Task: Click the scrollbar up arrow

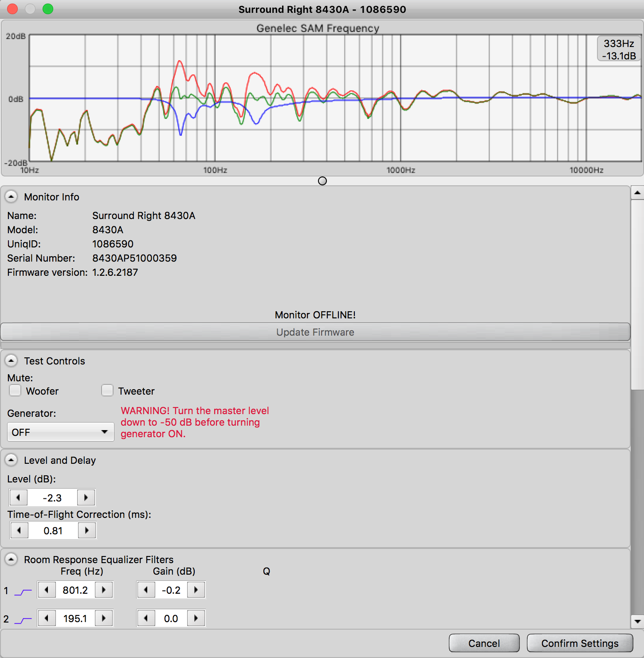Action: click(637, 192)
